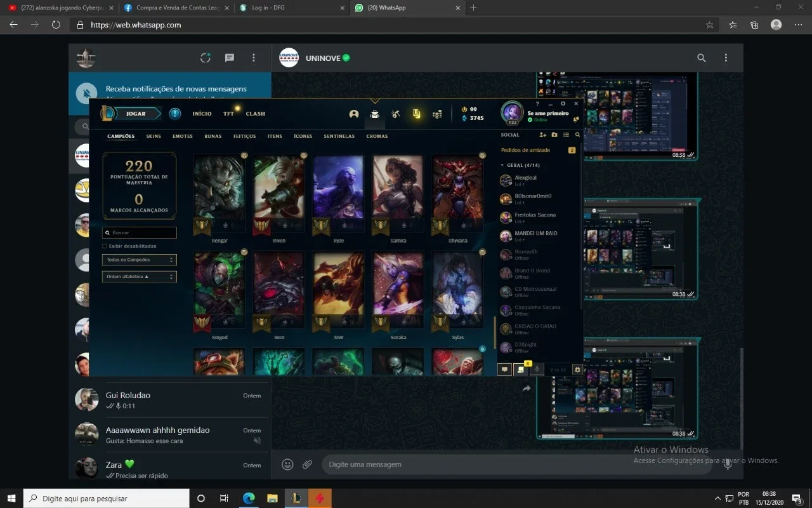Open the WhatsApp emoji picker
The height and width of the screenshot is (508, 812).
(x=287, y=464)
